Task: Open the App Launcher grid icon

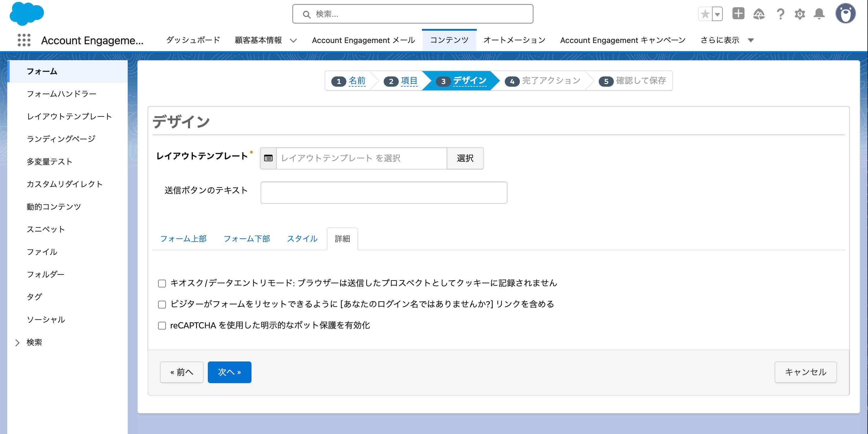Action: (24, 40)
